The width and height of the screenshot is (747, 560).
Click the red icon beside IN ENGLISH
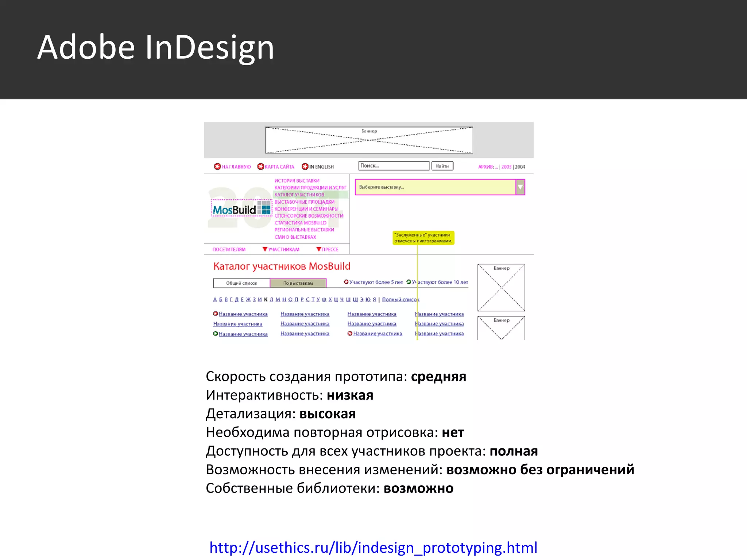pyautogui.click(x=305, y=167)
